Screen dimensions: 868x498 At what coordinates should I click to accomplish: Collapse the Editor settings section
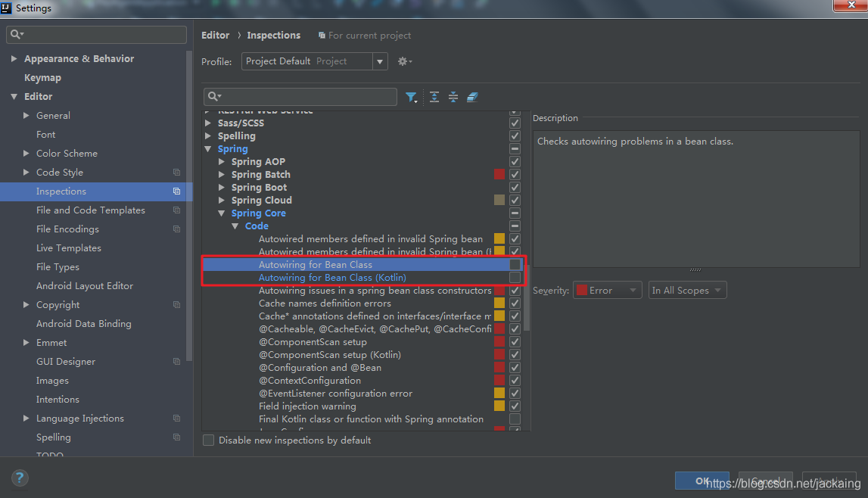[14, 97]
